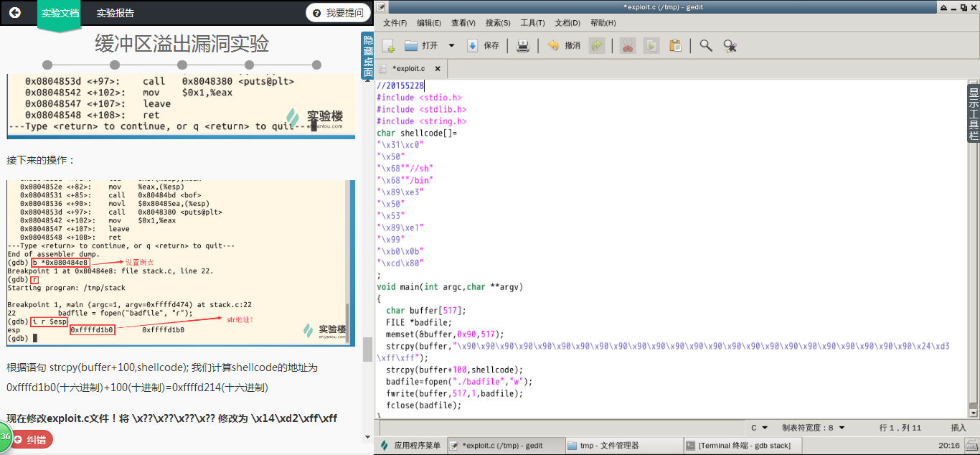This screenshot has width=980, height=455.
Task: Paste from clipboard icon
Action: point(675,46)
